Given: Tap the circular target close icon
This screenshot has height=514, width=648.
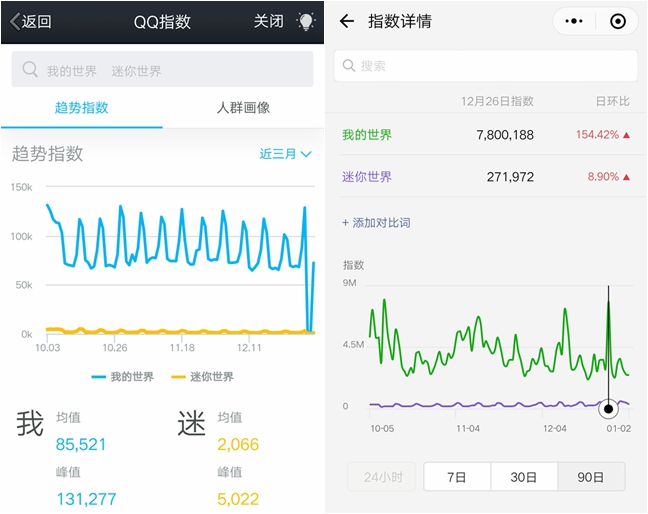Looking at the screenshot, I should coord(617,21).
